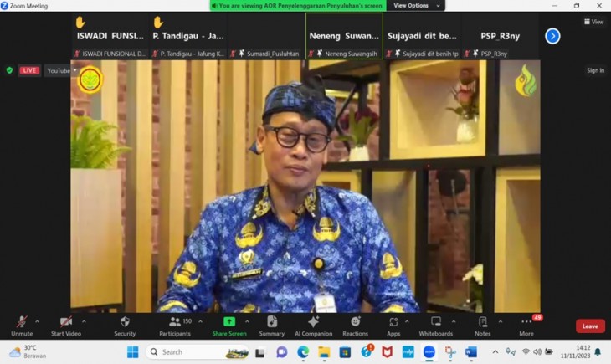611x364 pixels.
Task: Click the Sign in link
Action: [595, 70]
